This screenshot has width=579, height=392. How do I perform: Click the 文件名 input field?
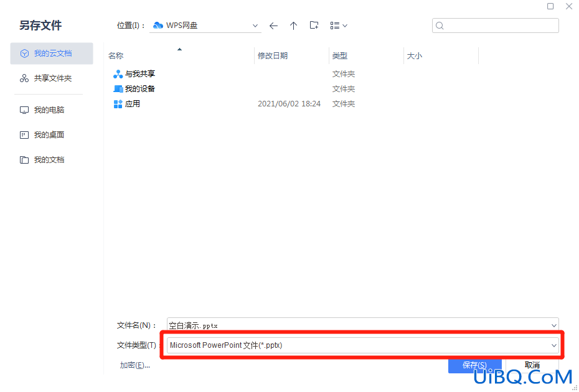pyautogui.click(x=362, y=325)
